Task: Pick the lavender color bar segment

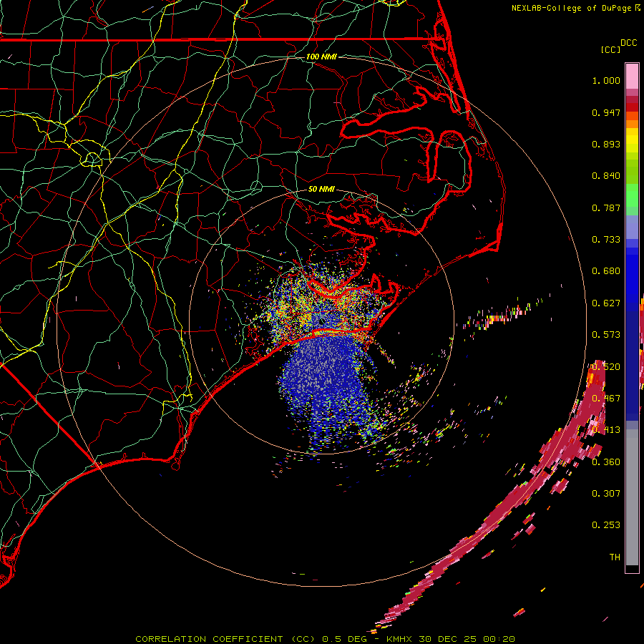Action: pyautogui.click(x=632, y=227)
